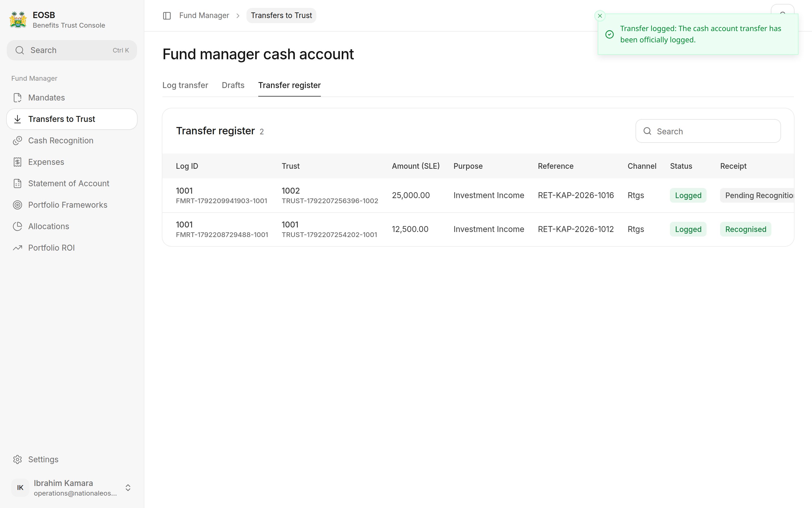Click the Statement of Account icon
The height and width of the screenshot is (508, 812).
point(17,184)
